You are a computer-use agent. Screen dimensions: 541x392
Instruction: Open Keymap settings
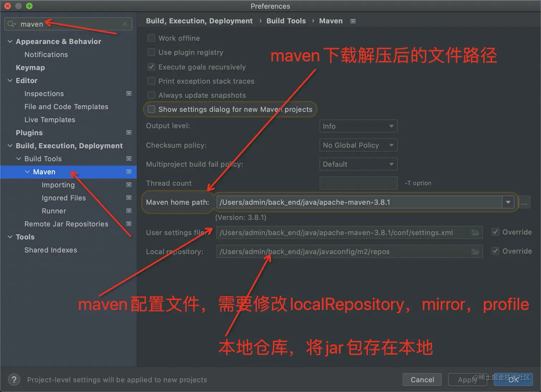(x=30, y=68)
